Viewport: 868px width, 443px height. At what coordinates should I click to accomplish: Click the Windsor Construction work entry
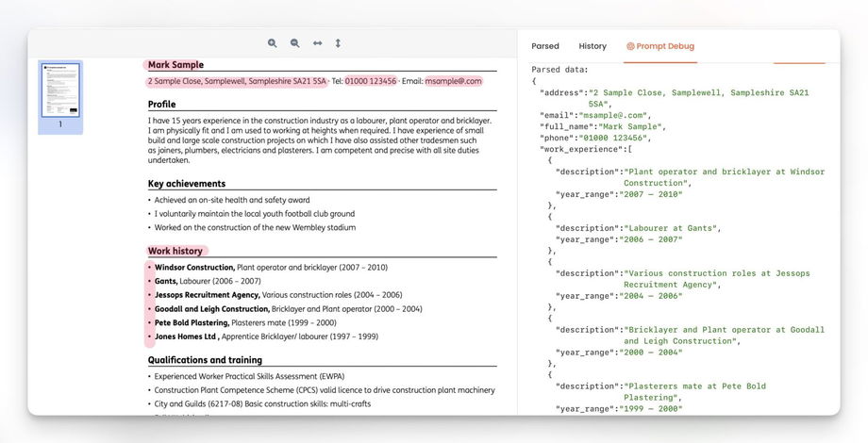(x=270, y=268)
